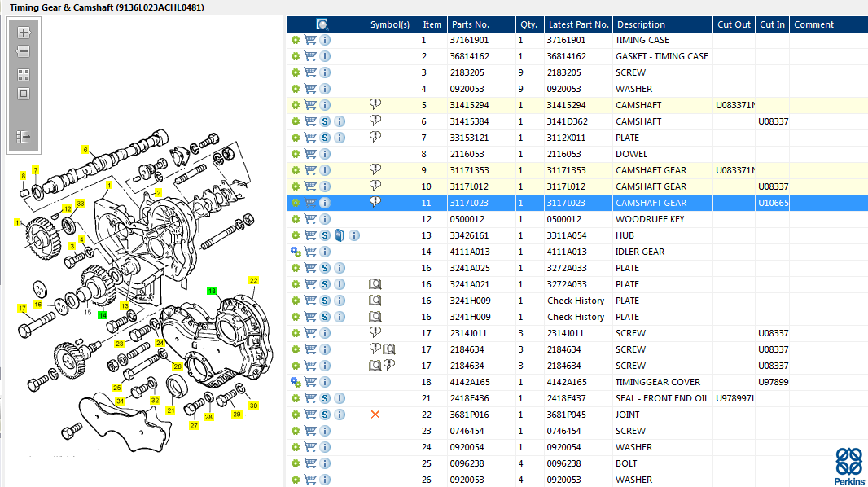This screenshot has height=487, width=868.
Task: Show info for GASKET - TIMING CASE
Action: 325,56
